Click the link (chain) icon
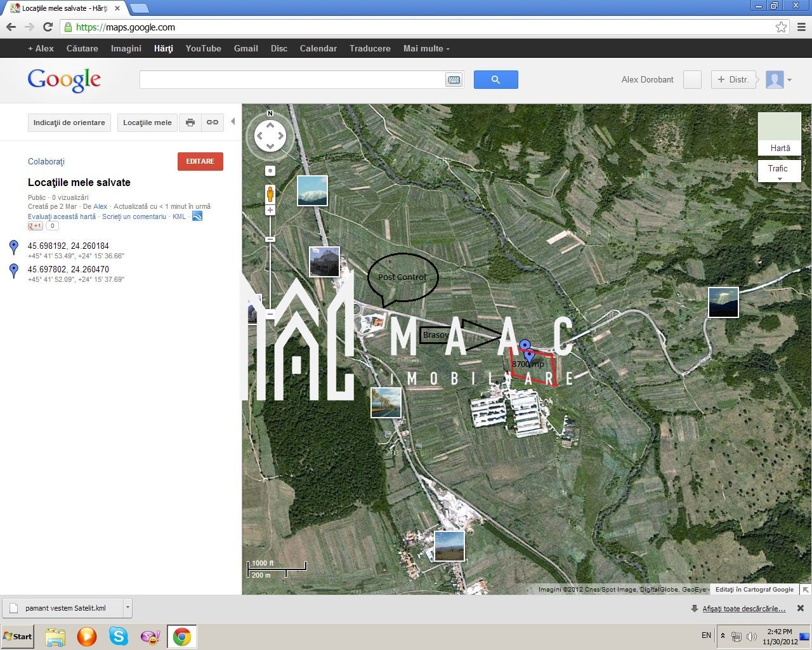812x650 pixels. (213, 123)
